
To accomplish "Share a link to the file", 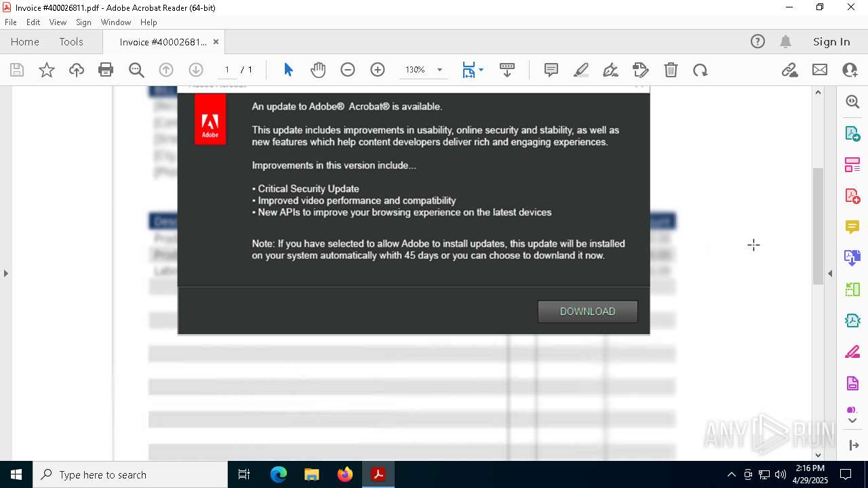I will point(789,70).
